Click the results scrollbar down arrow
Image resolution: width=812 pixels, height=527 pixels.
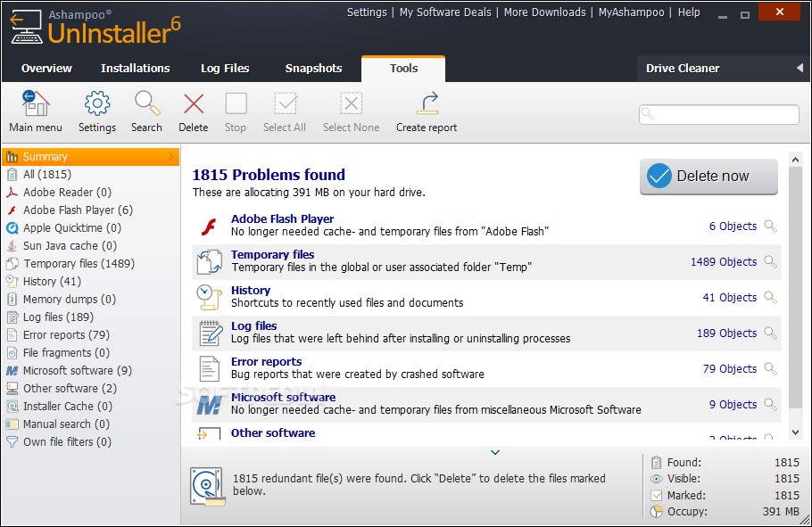[796, 432]
